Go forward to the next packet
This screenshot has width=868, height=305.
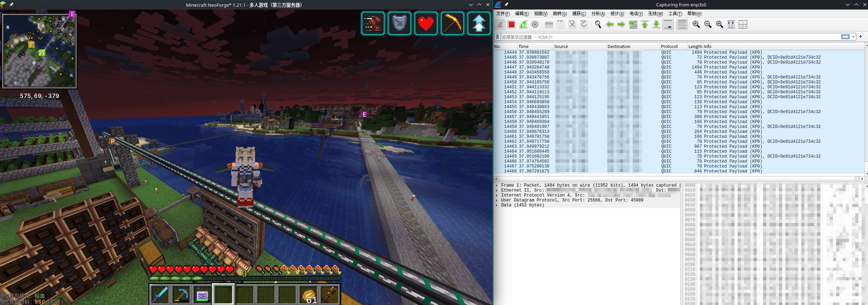coord(621,24)
